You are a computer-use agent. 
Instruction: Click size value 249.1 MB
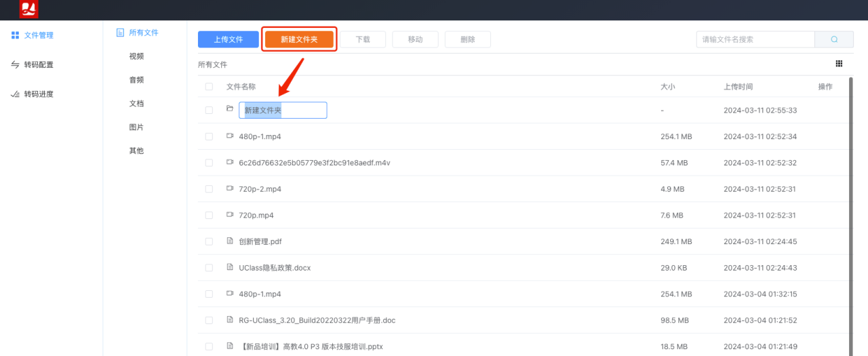pos(676,241)
